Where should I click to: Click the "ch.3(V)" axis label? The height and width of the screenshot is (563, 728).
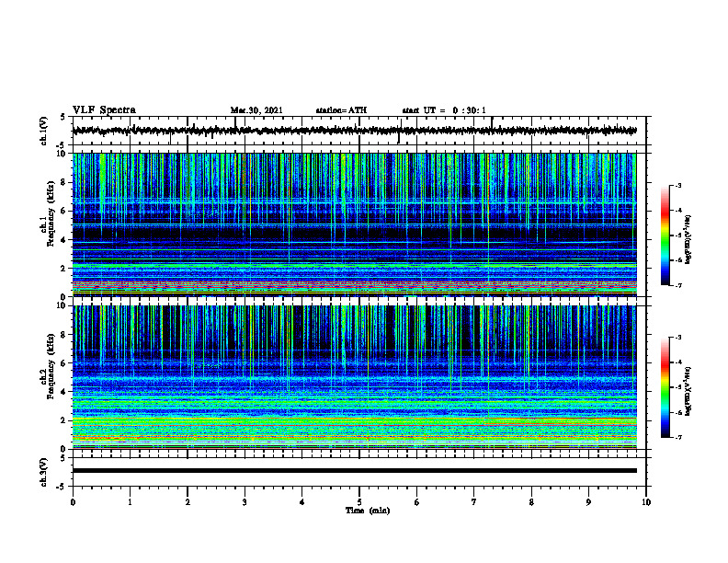(x=44, y=472)
